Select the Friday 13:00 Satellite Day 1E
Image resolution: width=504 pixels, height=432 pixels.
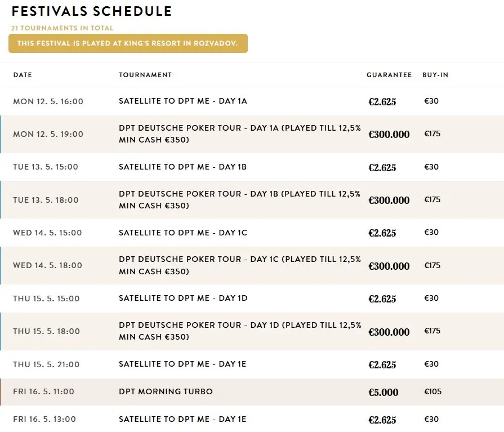(x=183, y=419)
